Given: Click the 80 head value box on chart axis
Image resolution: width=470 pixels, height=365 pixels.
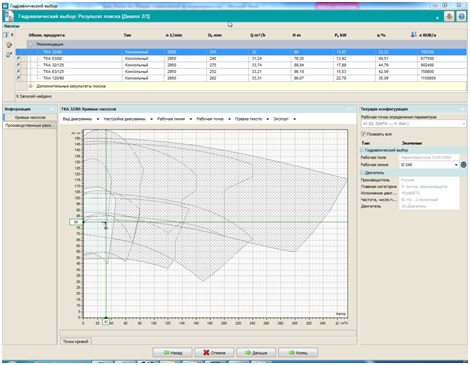Looking at the screenshot, I should coord(76,222).
